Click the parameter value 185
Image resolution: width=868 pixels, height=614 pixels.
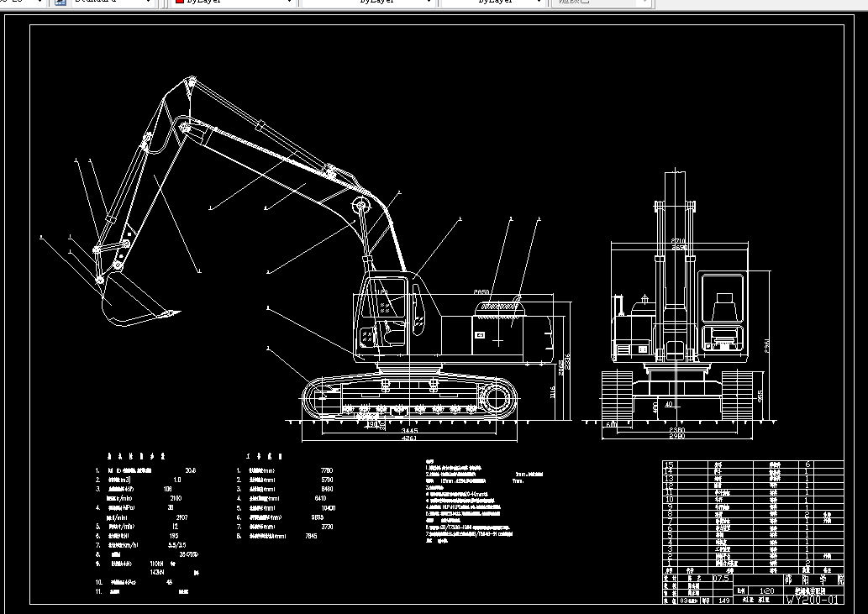point(174,536)
